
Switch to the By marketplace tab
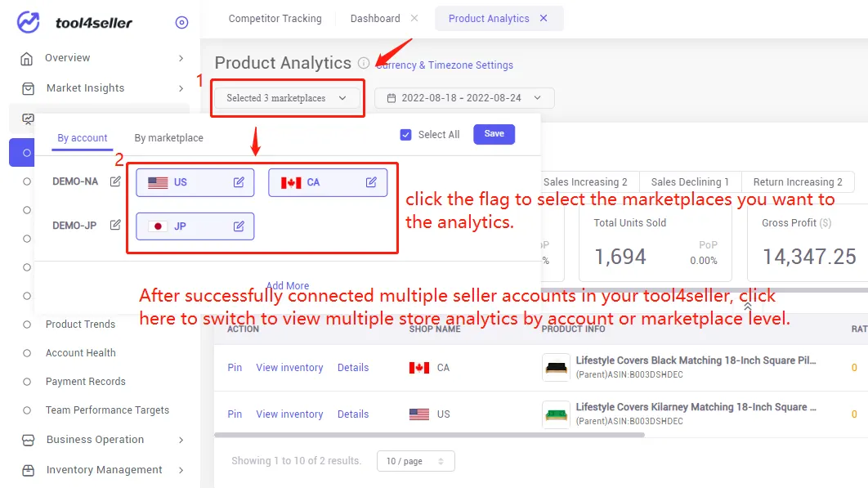tap(169, 138)
